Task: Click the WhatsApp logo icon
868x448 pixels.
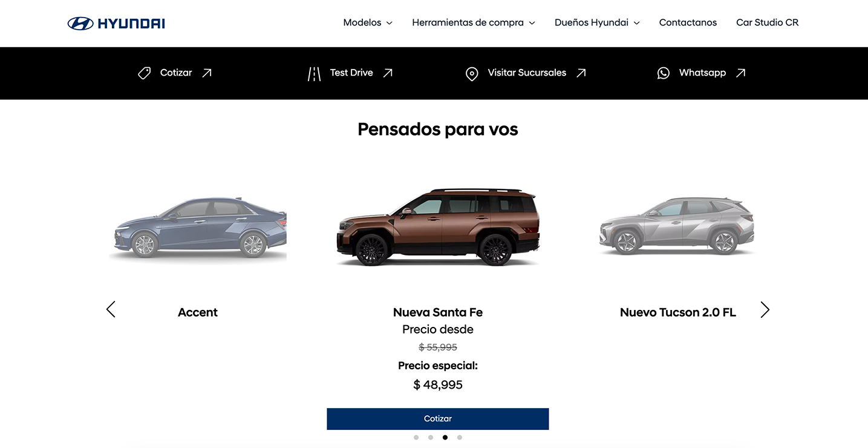Action: coord(664,73)
